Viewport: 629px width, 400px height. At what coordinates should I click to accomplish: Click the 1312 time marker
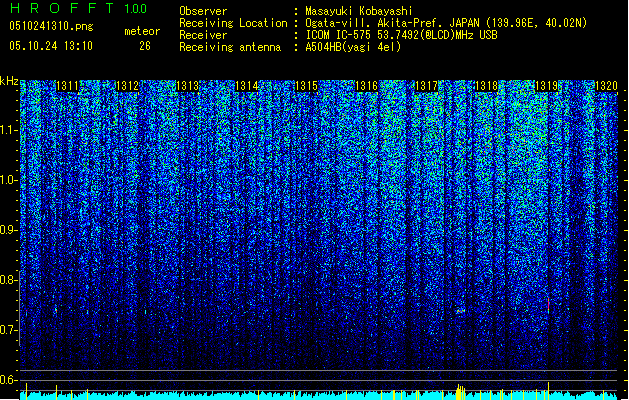click(x=127, y=86)
